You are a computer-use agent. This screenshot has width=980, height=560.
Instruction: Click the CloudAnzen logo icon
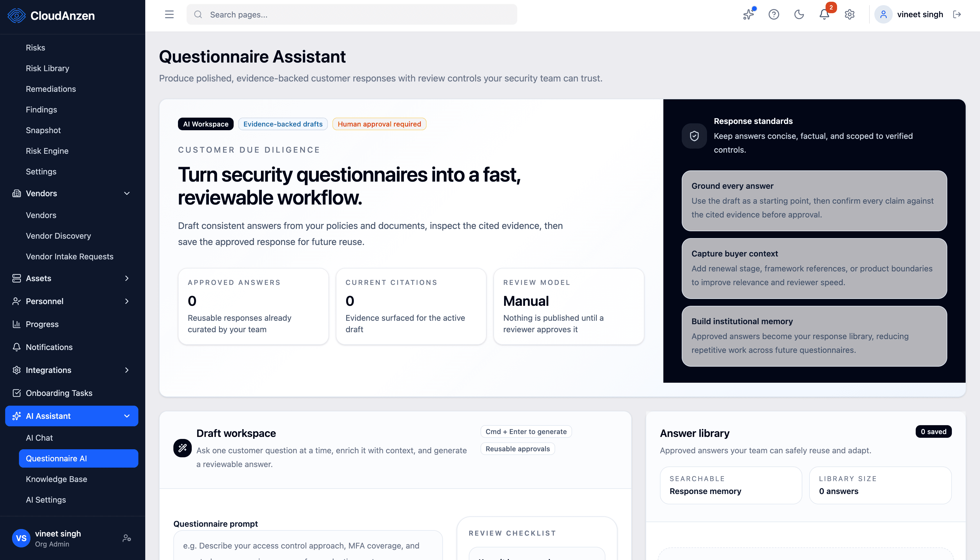[16, 15]
